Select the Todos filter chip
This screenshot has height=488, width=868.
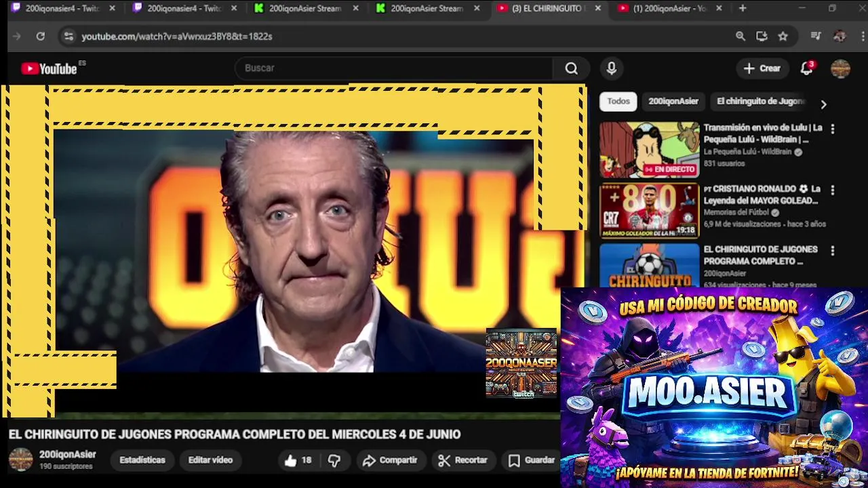[618, 101]
